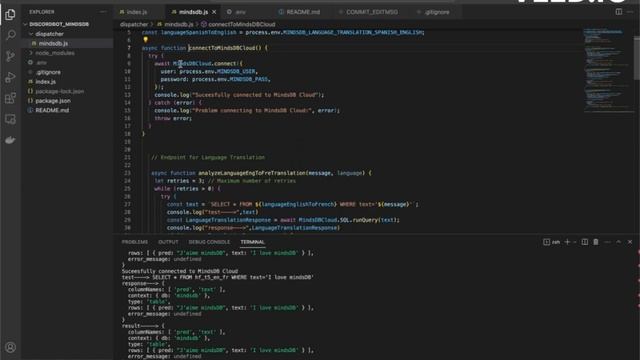
Task: Click connectToMindsDBCloud in the breadcrumb
Action: pyautogui.click(x=242, y=24)
